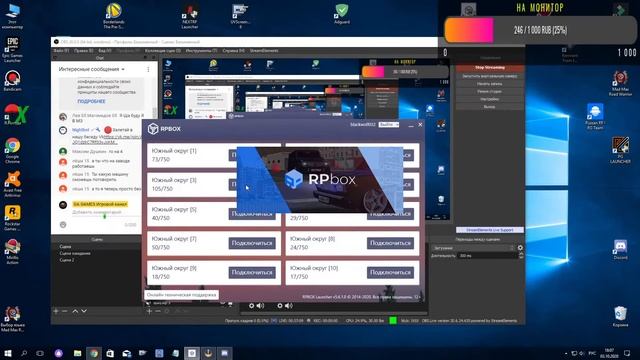The height and width of the screenshot is (360, 640).
Task: Open the Borderlands desktop shortcut
Action: click(x=113, y=16)
